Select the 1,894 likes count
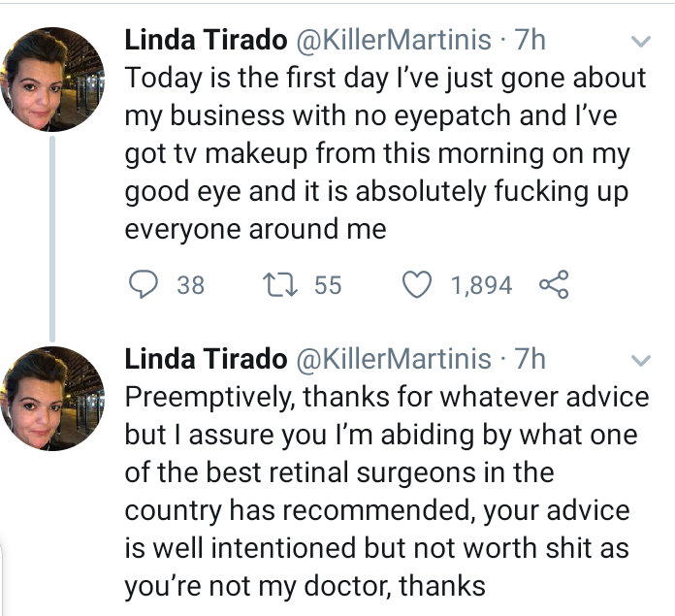 481,285
